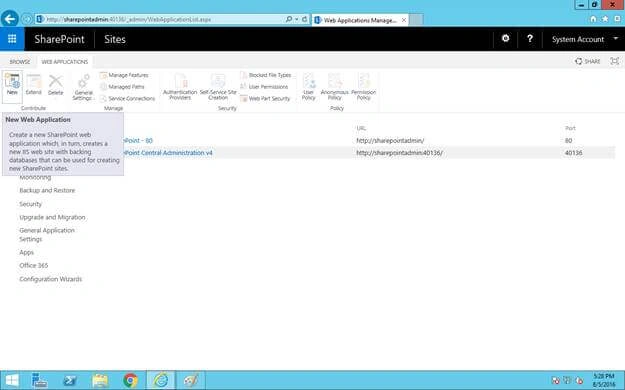This screenshot has width=625, height=390.
Task: Open Blocked File Types
Action: (265, 75)
